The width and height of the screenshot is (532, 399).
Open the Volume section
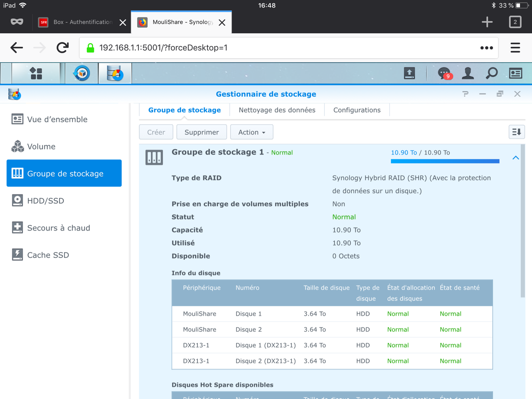tap(64, 146)
